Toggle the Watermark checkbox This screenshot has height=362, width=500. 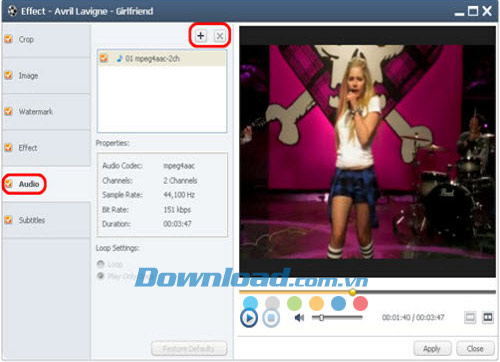8,111
